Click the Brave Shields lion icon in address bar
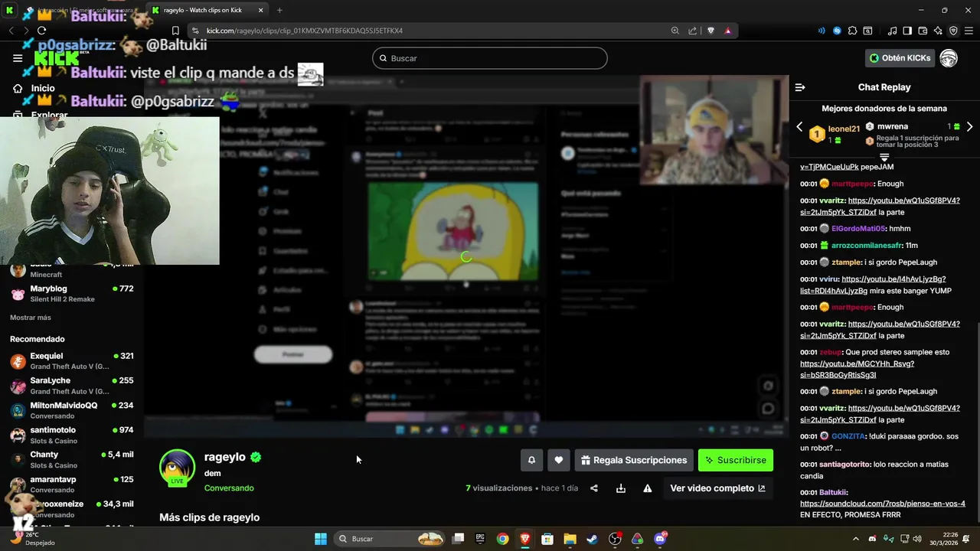The image size is (980, 551). coord(710,31)
